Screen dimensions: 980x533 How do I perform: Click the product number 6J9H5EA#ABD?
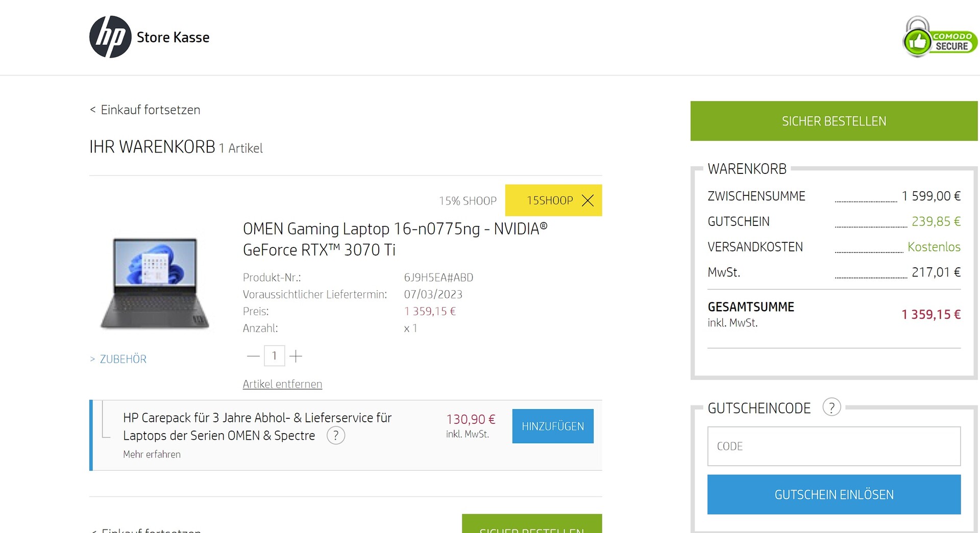pos(438,277)
